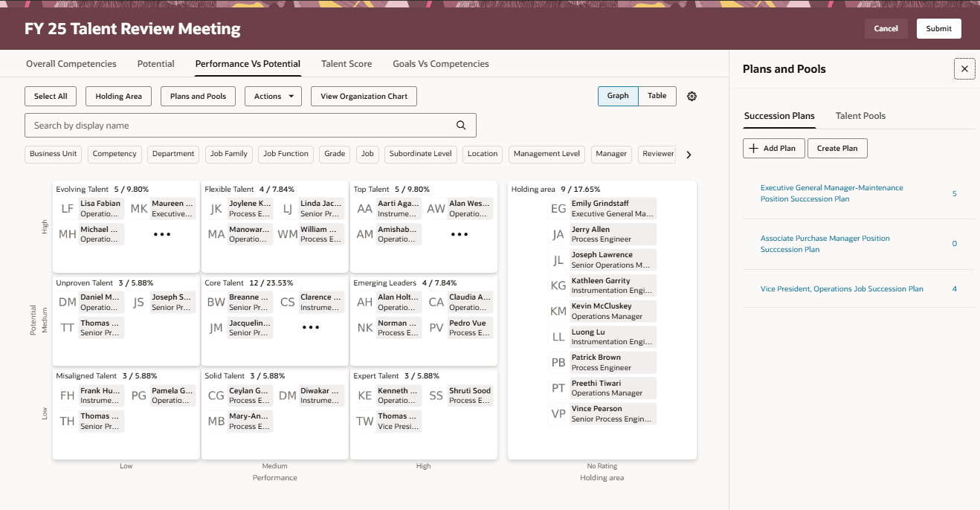Filter by Subordinate Level
Image resolution: width=980 pixels, height=510 pixels.
click(421, 154)
